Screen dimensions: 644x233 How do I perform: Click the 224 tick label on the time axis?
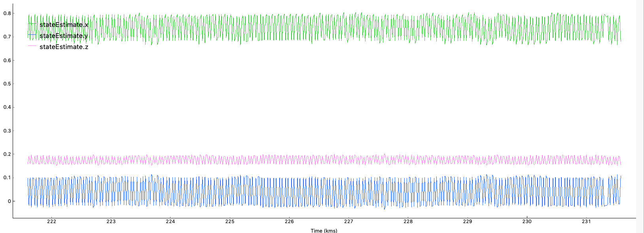[x=170, y=222]
